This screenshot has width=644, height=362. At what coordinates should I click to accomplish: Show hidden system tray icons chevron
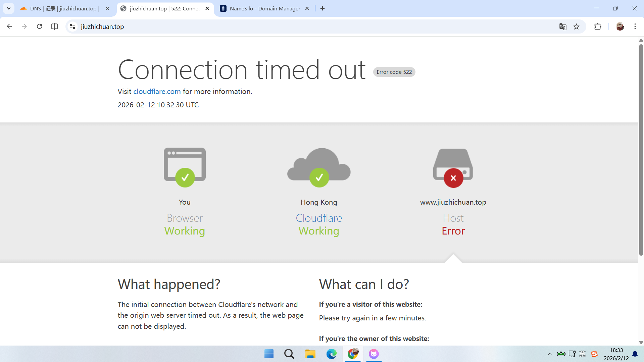550,354
